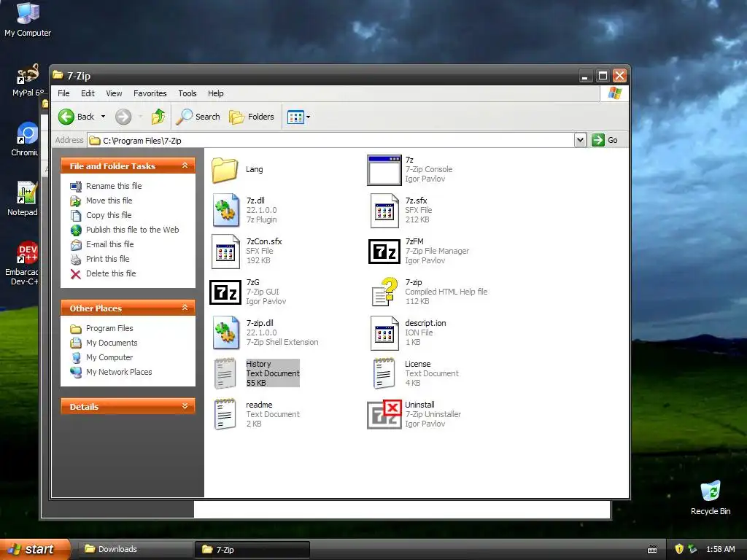Open the Lang folder icon

(225, 170)
